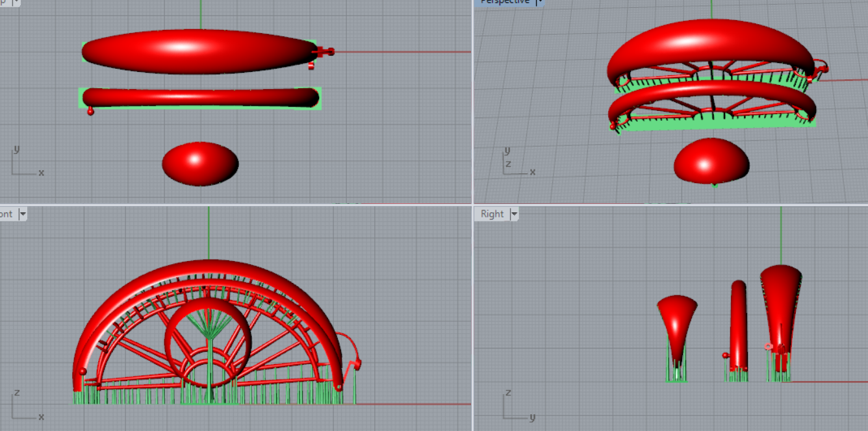Click the Right viewport title label
The height and width of the screenshot is (431, 868).
tap(492, 214)
